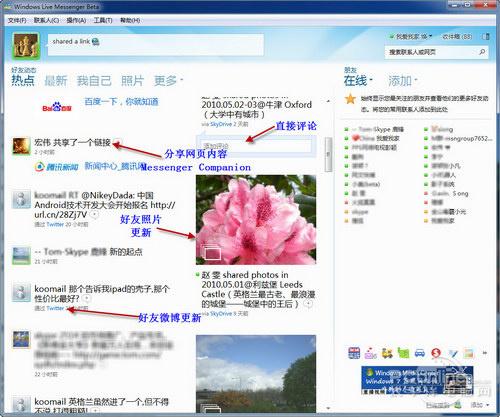Open the 工具(T) menu
The height and width of the screenshot is (417, 500).
pos(103,20)
